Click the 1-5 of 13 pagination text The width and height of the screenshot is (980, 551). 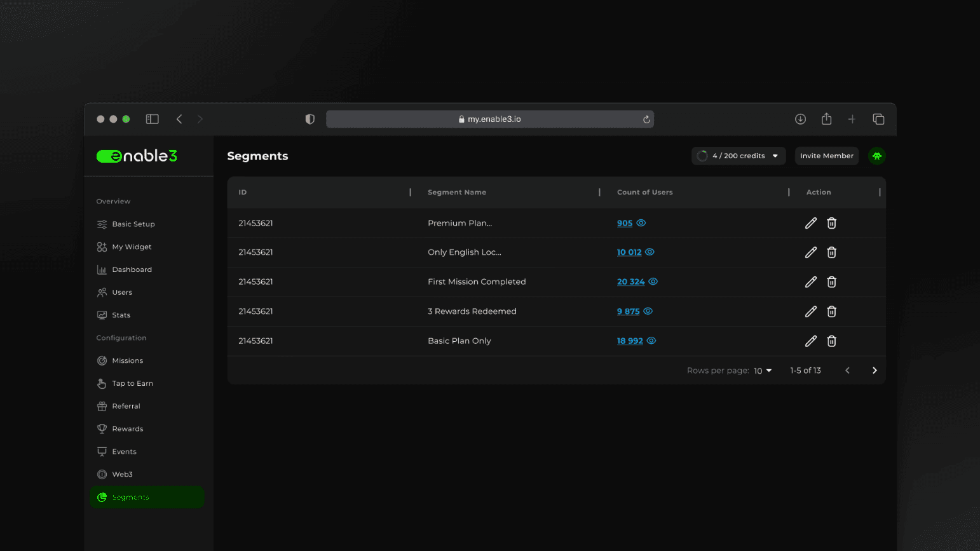click(805, 371)
